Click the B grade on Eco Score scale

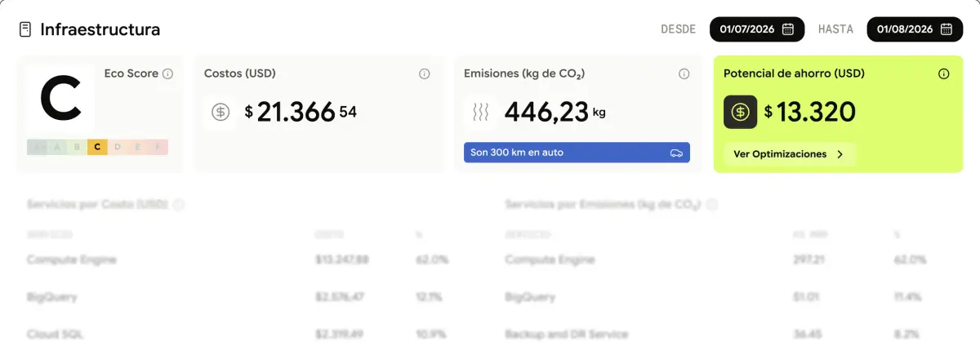(77, 147)
